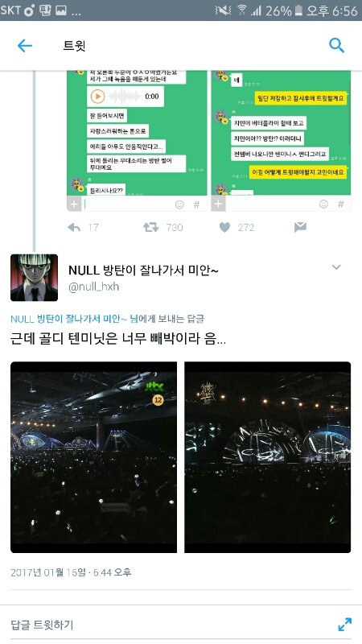Open NULL 방탄이 잘나가서 미안~ display name
Viewport: 362px width, 644px height.
point(143,270)
